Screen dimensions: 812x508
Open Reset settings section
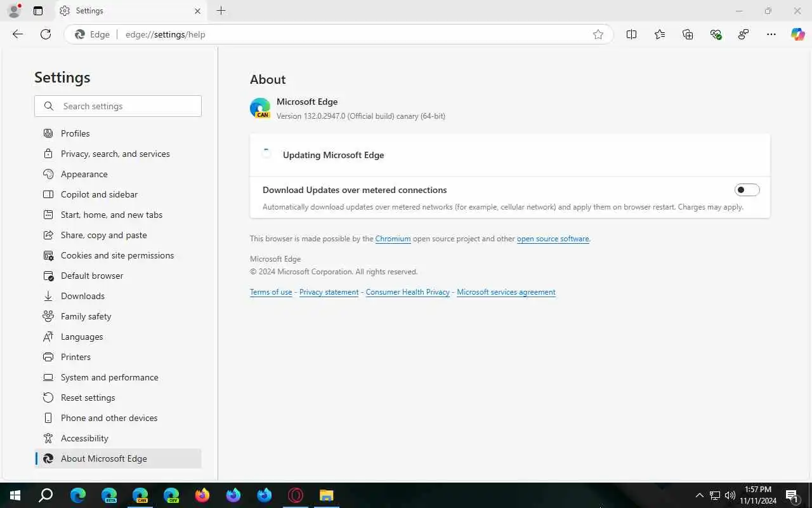pyautogui.click(x=118, y=398)
